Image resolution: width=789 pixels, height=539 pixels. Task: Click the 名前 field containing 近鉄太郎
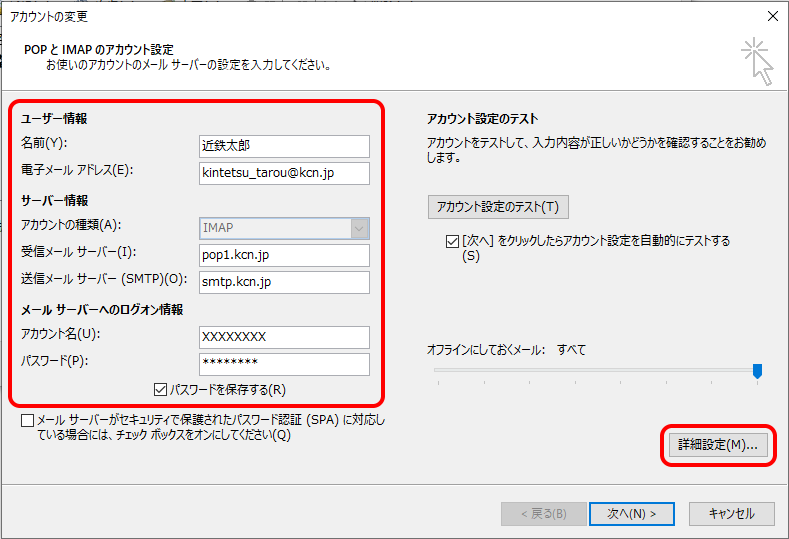coord(284,146)
